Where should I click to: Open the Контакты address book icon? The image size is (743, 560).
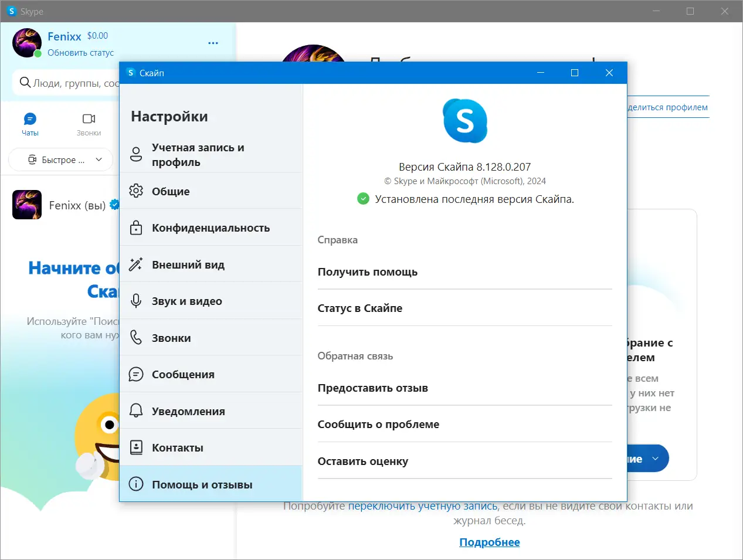(x=135, y=447)
